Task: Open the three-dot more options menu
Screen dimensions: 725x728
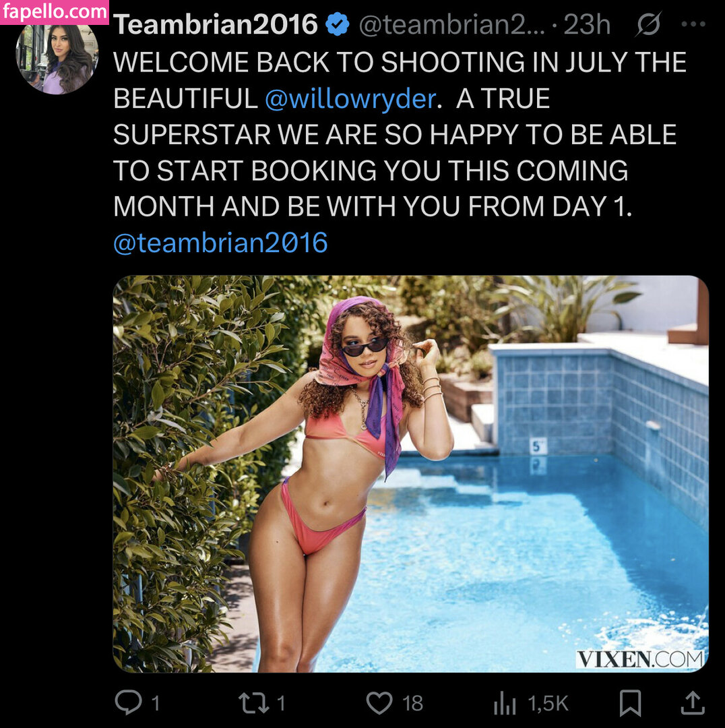Action: click(693, 25)
